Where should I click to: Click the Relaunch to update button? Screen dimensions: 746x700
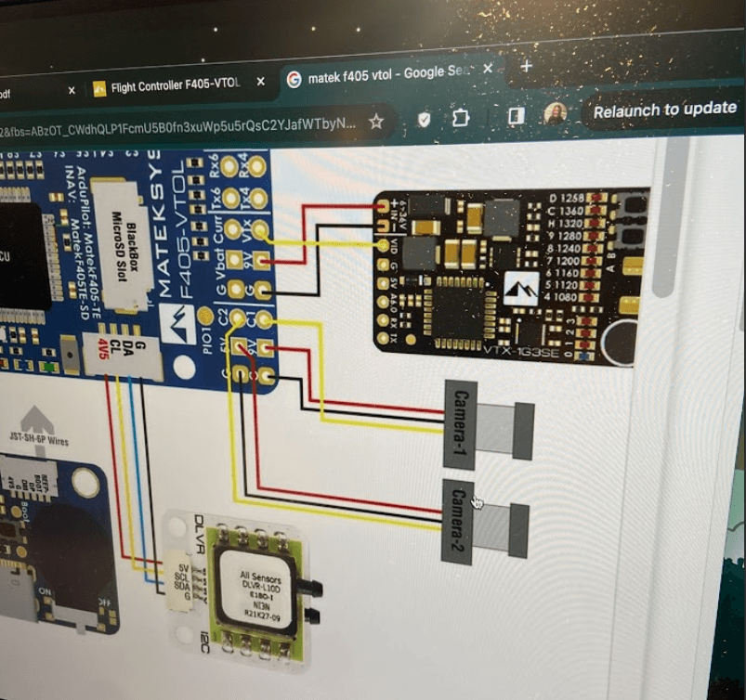[664, 110]
